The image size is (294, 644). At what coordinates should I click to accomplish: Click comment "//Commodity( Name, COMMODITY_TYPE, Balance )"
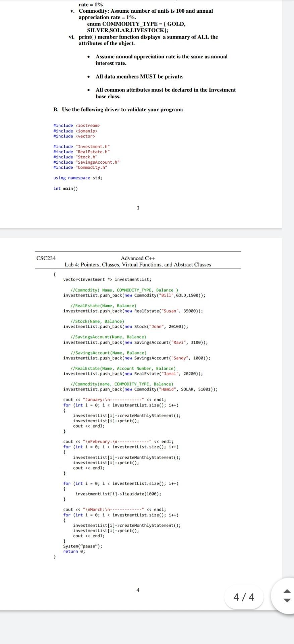(x=124, y=290)
